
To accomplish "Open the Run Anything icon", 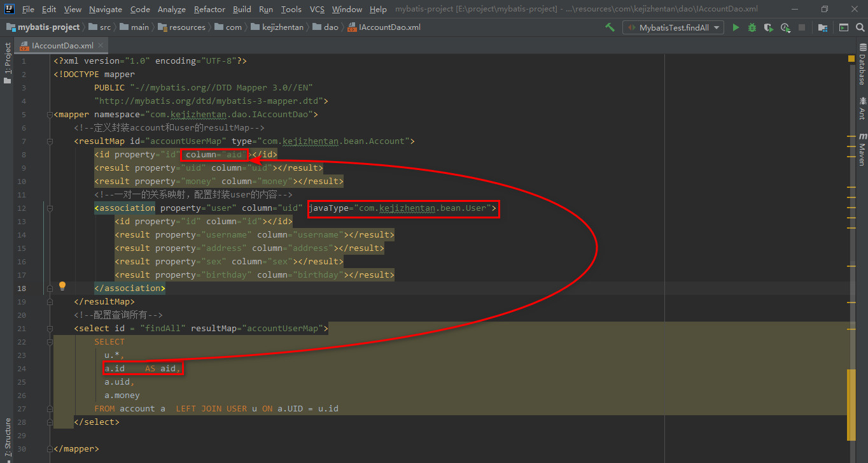I will pyautogui.click(x=844, y=27).
